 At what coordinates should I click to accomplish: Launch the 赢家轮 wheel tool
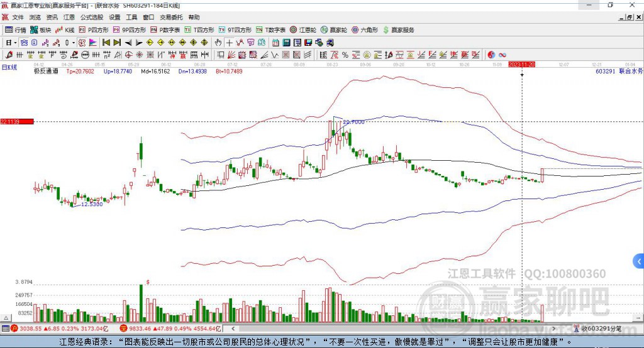(334, 30)
